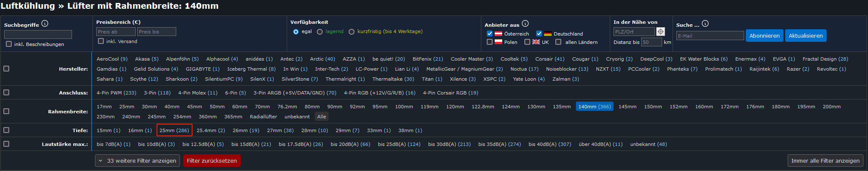This screenshot has width=868, height=171.
Task: Click the Aktualisieren button
Action: (806, 36)
